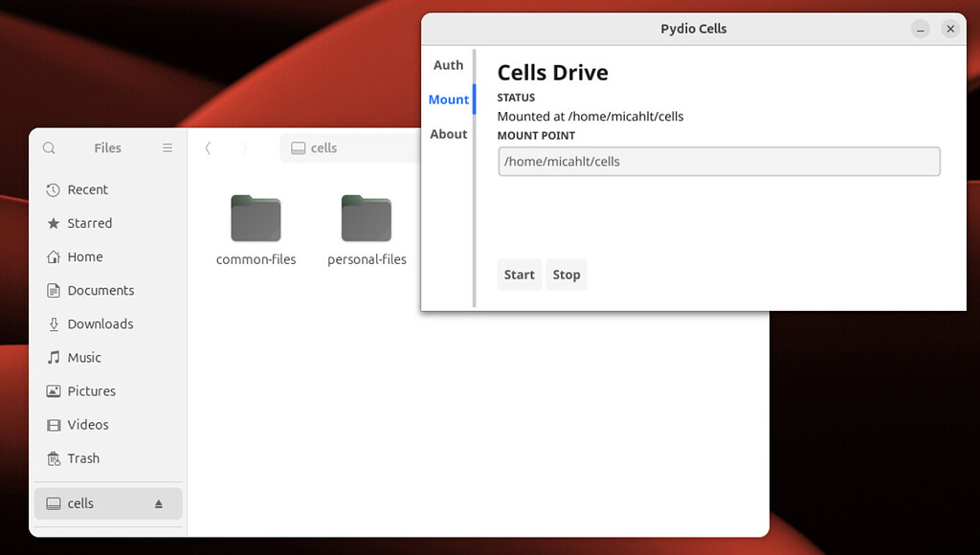Select the cells drive in sidebar
The height and width of the screenshot is (555, 980).
[x=108, y=503]
